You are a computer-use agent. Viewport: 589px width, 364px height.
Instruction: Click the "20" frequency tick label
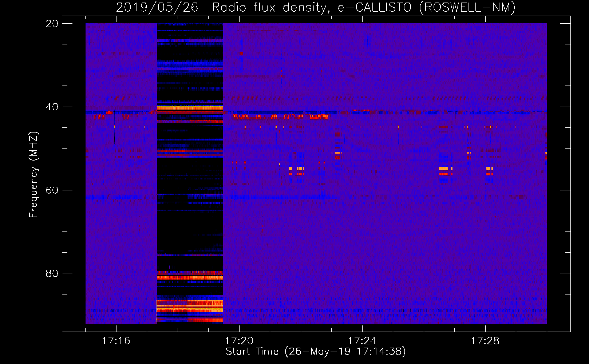[x=52, y=24]
